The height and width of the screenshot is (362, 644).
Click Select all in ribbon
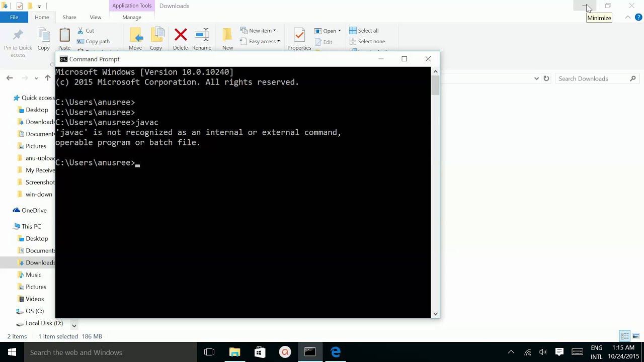pyautogui.click(x=364, y=31)
